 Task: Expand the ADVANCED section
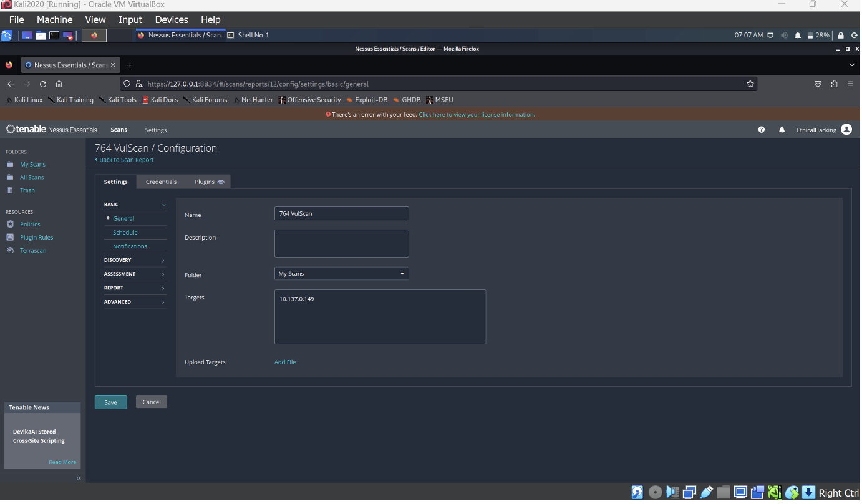coord(135,302)
